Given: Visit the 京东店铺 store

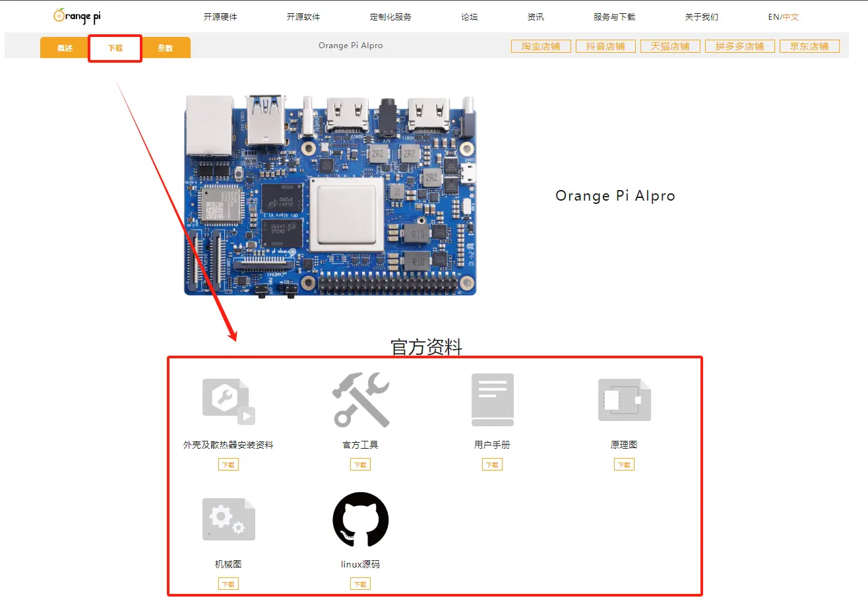Looking at the screenshot, I should click(x=809, y=46).
